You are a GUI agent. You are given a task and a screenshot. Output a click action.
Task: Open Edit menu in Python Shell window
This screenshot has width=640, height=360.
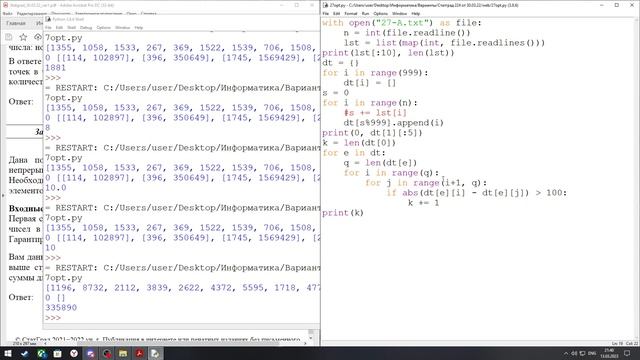[59, 27]
